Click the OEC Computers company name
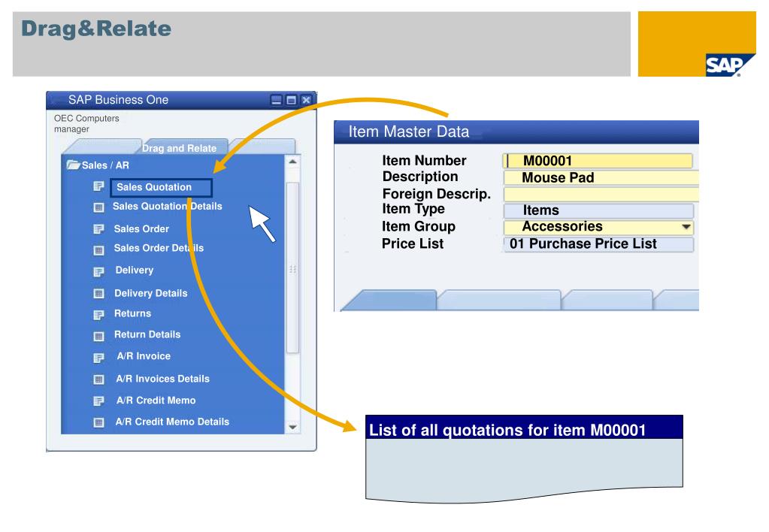Viewport: 769px width, 532px height. coord(86,118)
